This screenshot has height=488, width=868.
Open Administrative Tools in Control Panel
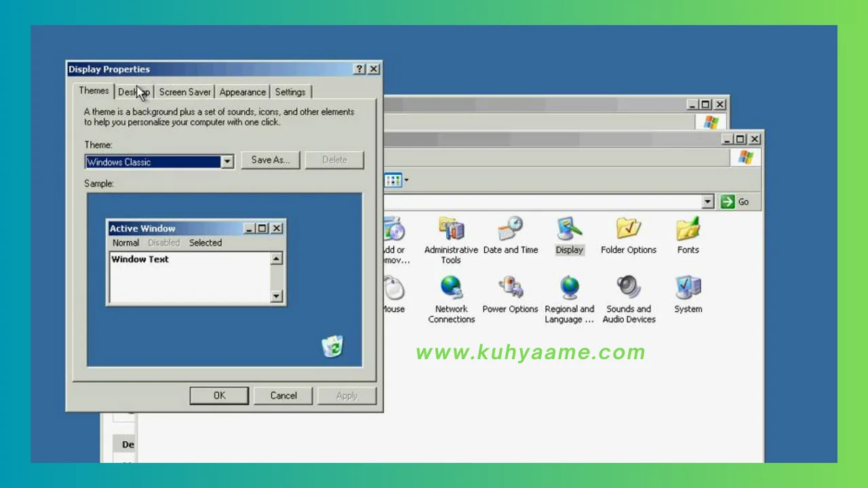pyautogui.click(x=451, y=241)
